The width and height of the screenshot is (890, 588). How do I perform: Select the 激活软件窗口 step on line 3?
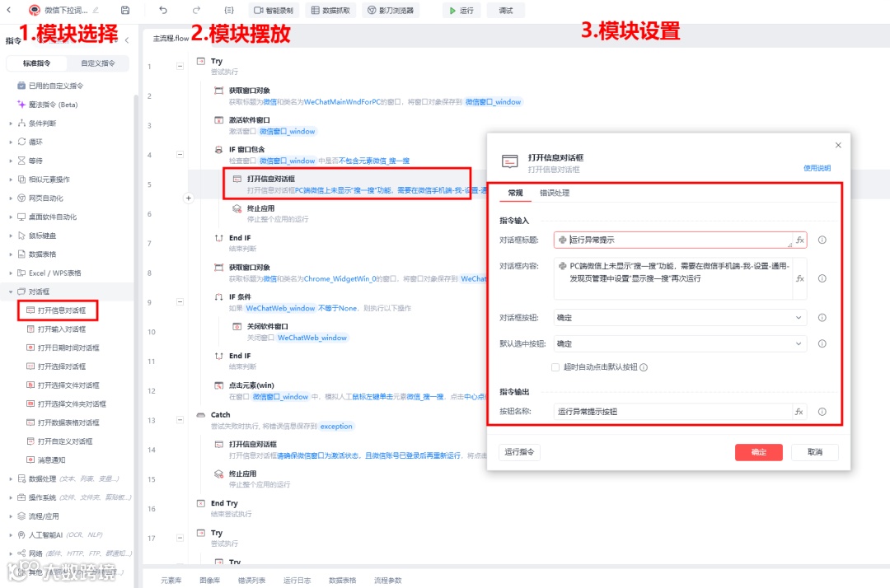click(x=265, y=125)
